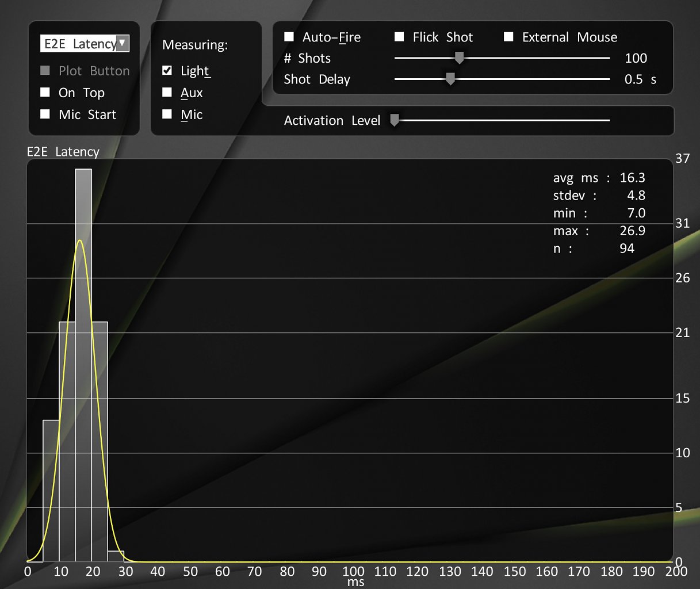
Task: Click the Shot Delay slider handle
Action: [450, 79]
